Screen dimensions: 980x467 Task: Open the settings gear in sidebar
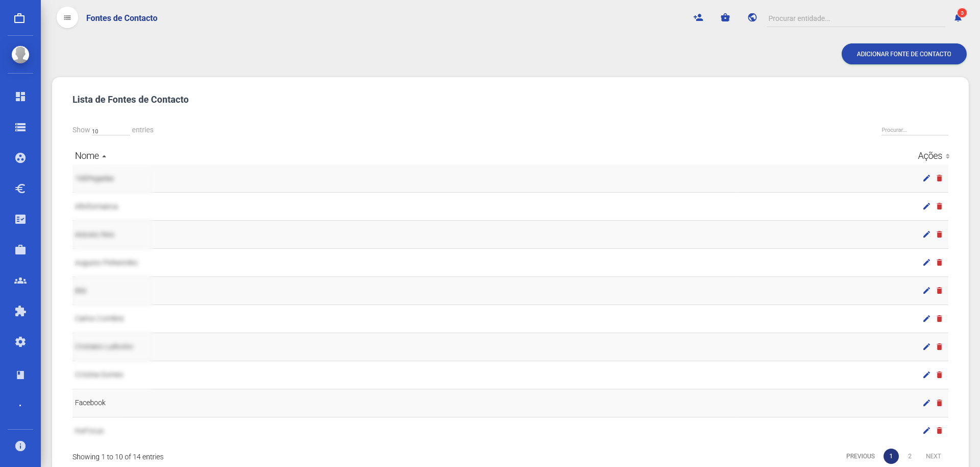coord(20,342)
